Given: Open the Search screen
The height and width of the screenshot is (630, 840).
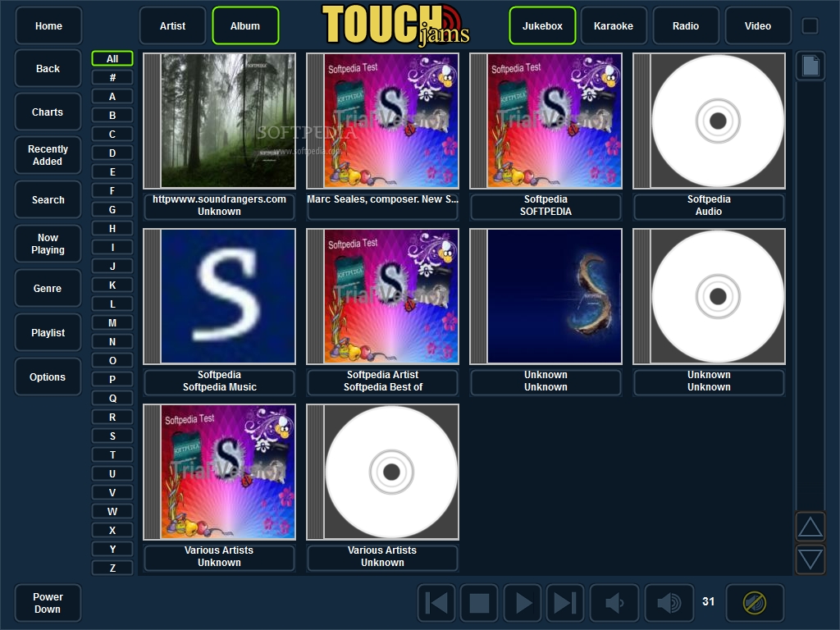Looking at the screenshot, I should [48, 200].
